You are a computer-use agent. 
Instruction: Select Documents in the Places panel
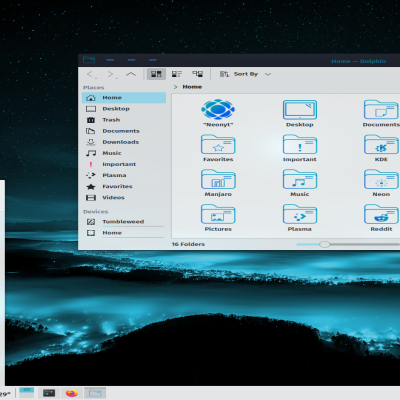coord(124,131)
